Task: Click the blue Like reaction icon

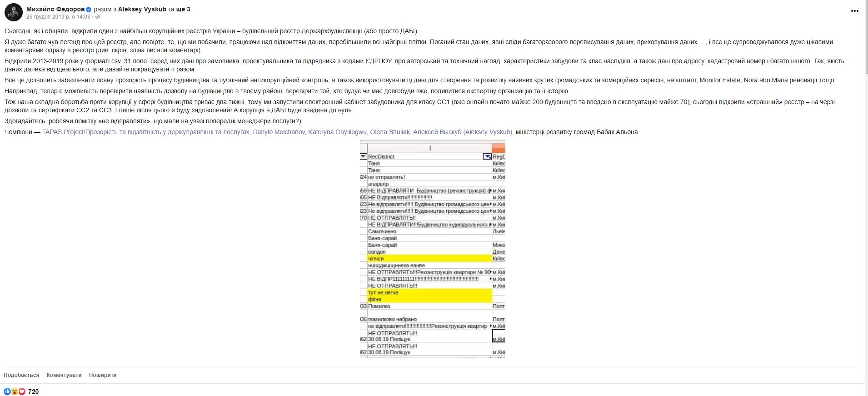Action: click(x=7, y=391)
